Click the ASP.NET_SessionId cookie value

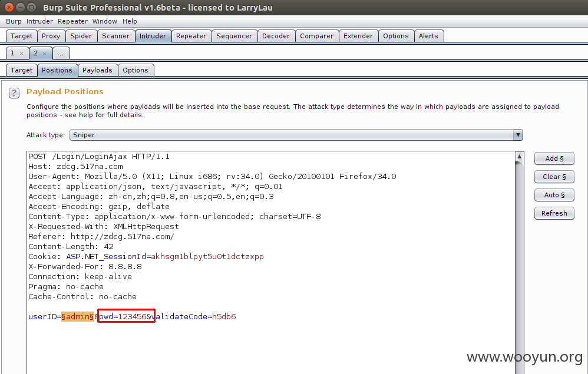pos(207,257)
